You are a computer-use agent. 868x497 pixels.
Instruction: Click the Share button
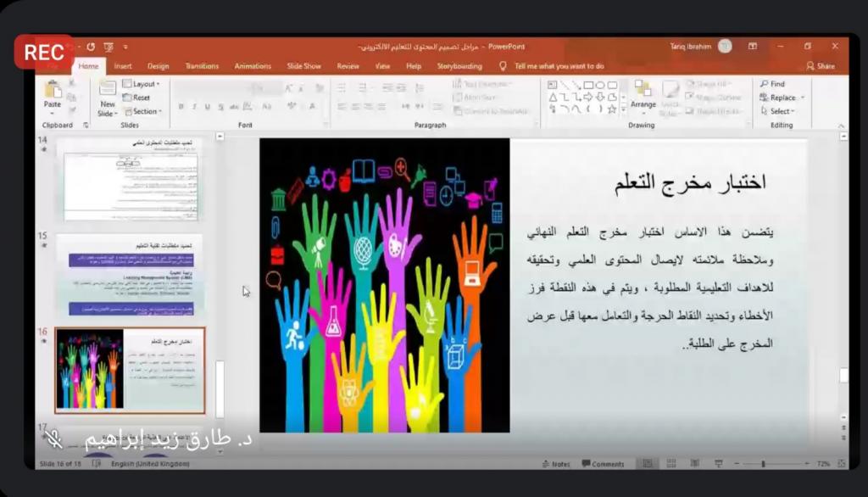[821, 66]
